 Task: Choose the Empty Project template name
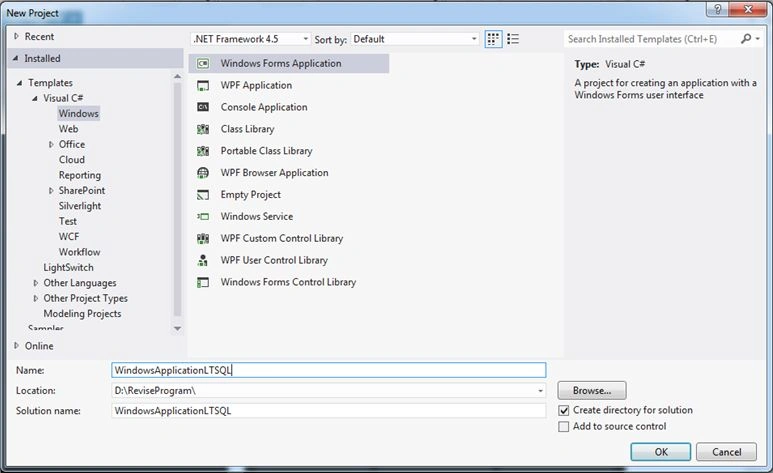pyautogui.click(x=250, y=195)
